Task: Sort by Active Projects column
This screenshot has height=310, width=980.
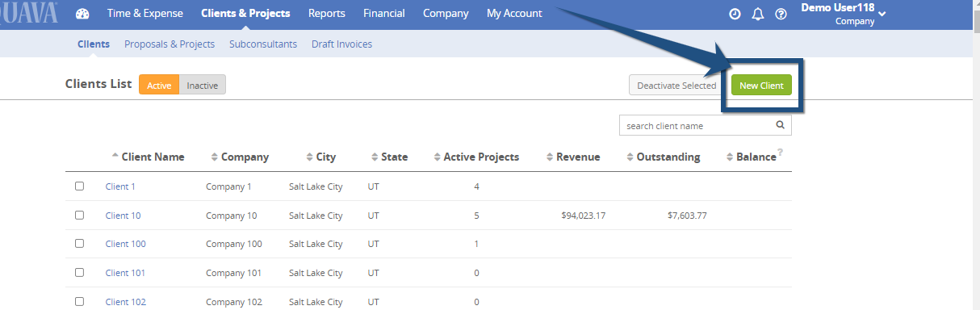Action: click(476, 157)
